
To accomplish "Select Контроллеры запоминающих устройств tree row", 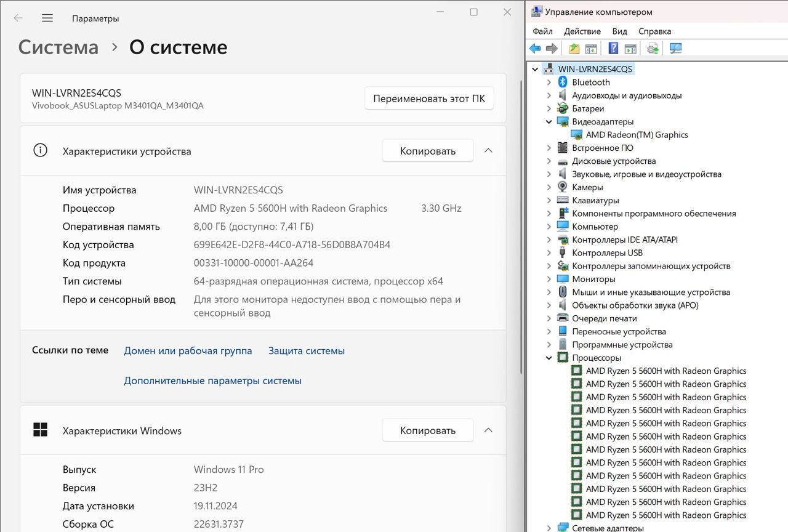I will 651,266.
